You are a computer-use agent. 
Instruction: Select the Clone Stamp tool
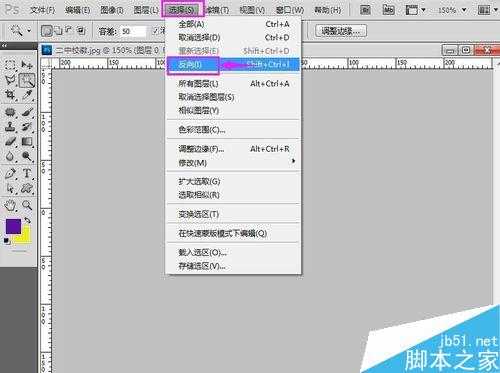(10, 127)
